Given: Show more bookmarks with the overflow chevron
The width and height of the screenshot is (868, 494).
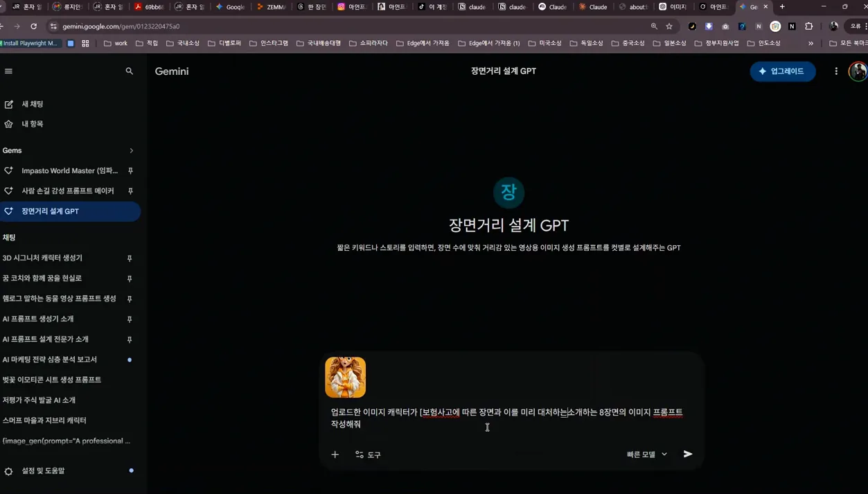Looking at the screenshot, I should (x=811, y=43).
